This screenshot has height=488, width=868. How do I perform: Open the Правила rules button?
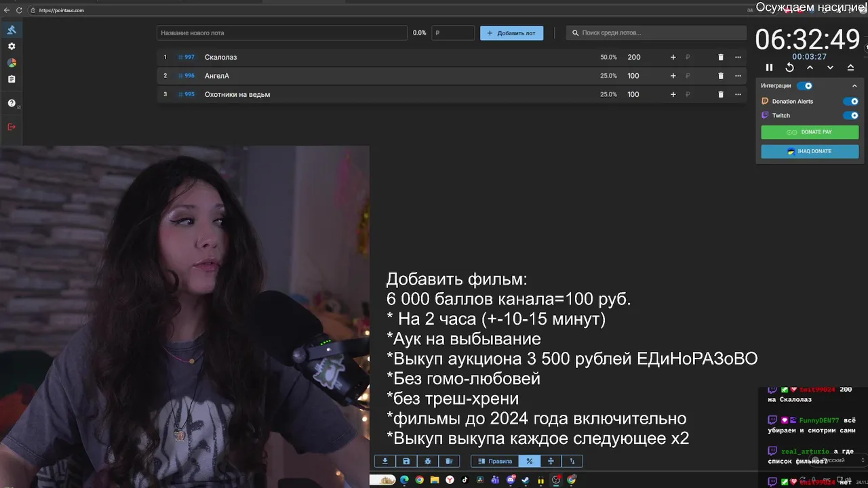[495, 461]
